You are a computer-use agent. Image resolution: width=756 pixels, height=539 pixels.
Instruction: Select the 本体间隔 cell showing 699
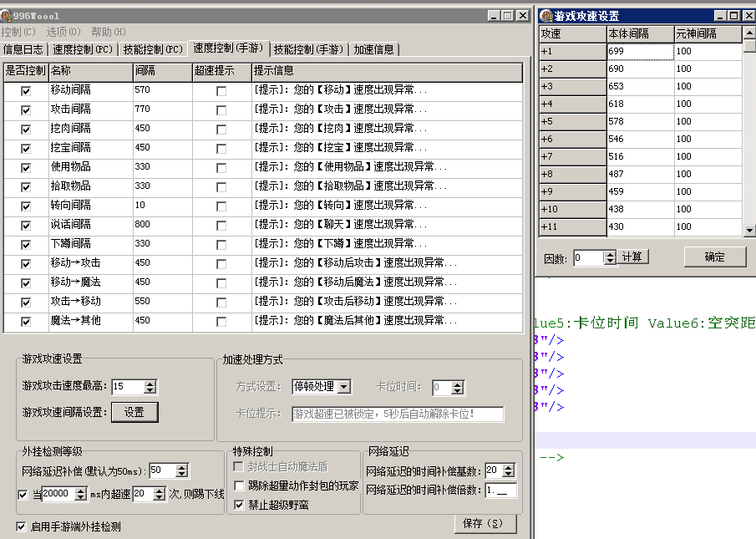click(640, 51)
